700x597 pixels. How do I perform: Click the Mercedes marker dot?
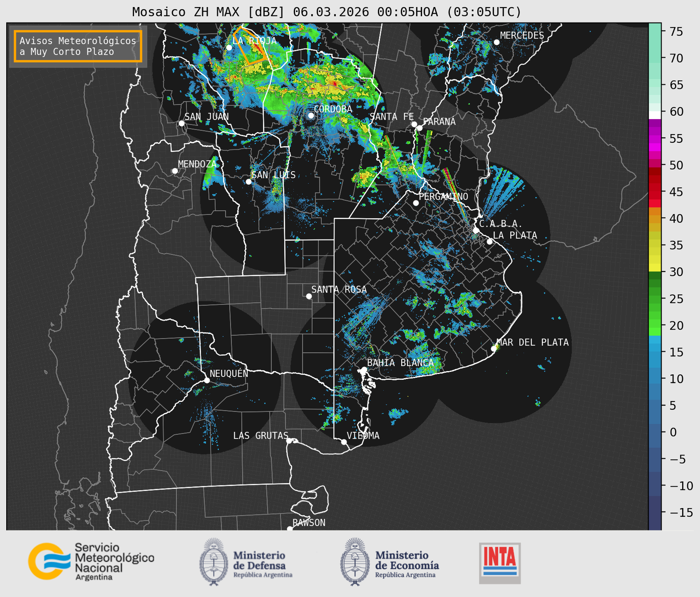(496, 42)
